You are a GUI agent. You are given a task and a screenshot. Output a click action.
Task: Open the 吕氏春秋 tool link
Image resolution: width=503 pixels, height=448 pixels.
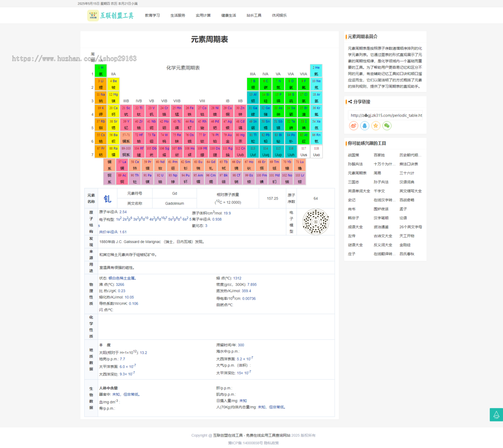pyautogui.click(x=407, y=254)
